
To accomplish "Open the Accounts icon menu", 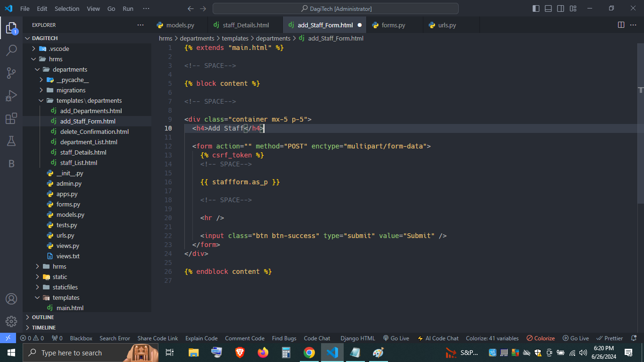I will pyautogui.click(x=11, y=299).
